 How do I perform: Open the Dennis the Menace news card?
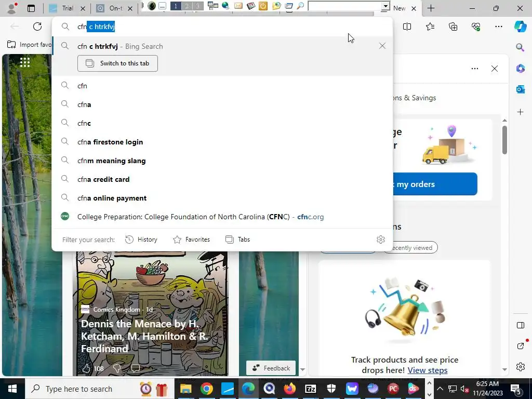tap(150, 314)
